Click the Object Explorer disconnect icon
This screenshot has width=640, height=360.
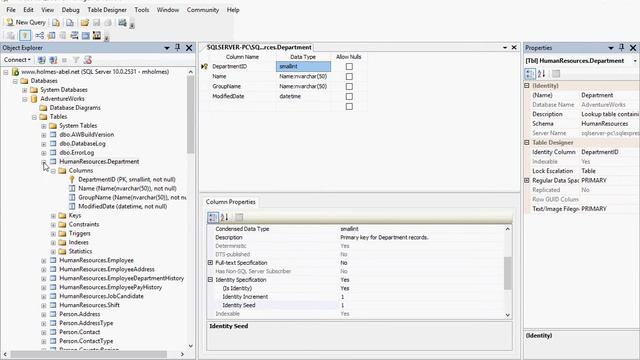tap(53, 60)
